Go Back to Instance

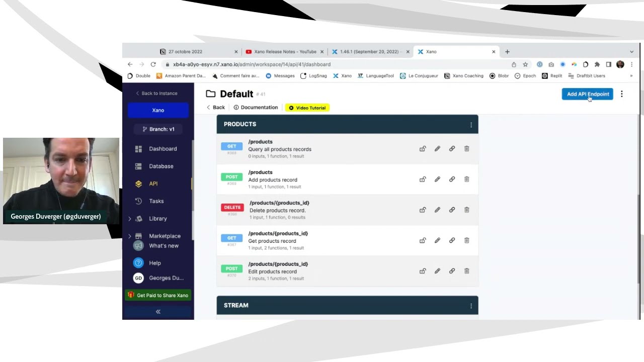(156, 94)
